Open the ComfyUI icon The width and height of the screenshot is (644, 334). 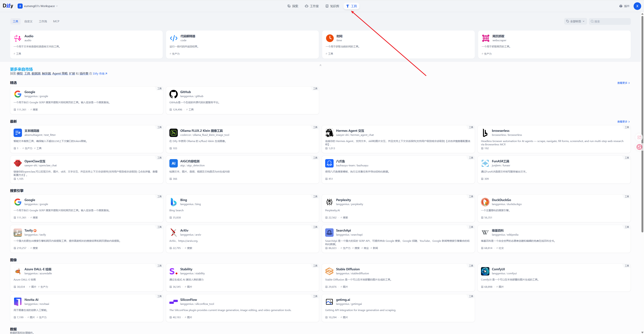coord(485,271)
